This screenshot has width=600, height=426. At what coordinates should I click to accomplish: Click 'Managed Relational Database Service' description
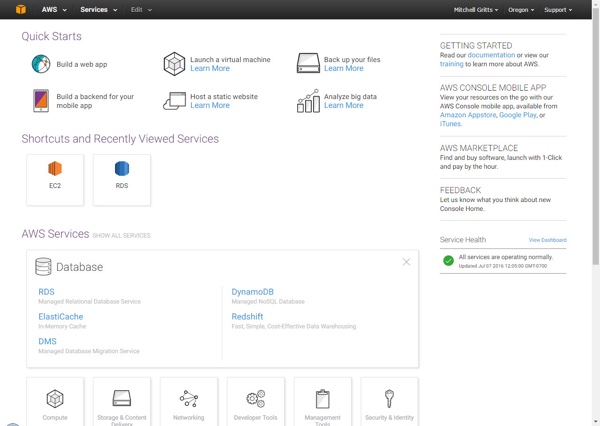point(90,302)
